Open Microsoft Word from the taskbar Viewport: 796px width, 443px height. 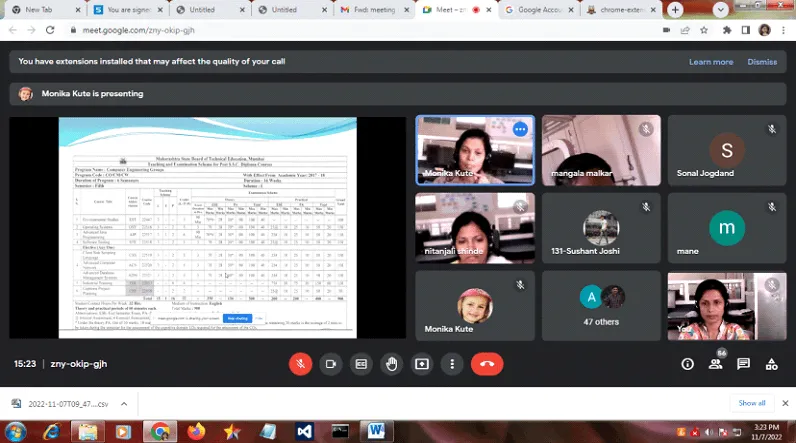pos(377,432)
